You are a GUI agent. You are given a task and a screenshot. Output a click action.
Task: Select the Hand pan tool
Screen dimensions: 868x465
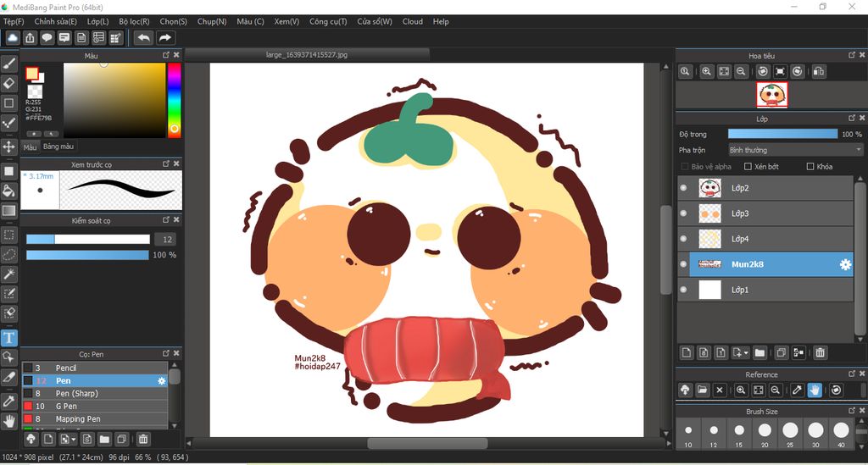click(x=8, y=421)
